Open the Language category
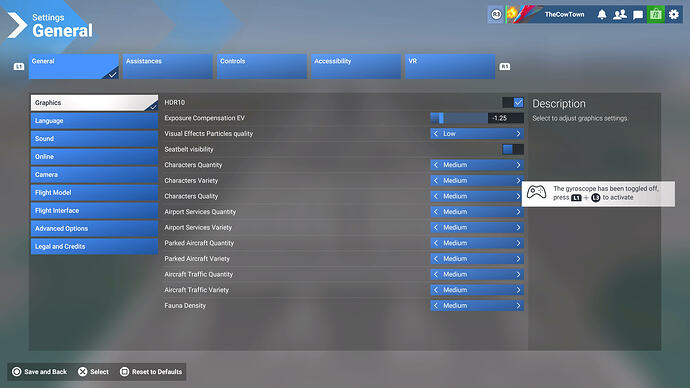Image resolution: width=690 pixels, height=388 pixels. coord(94,121)
